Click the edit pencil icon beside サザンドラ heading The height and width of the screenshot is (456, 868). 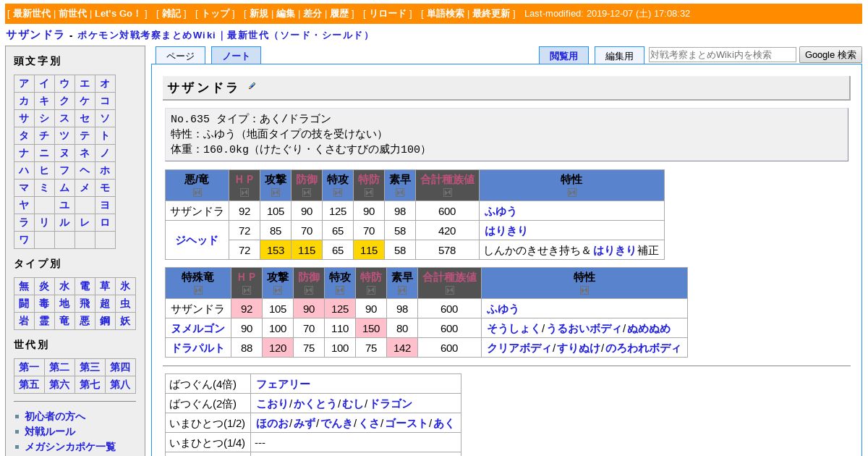pyautogui.click(x=252, y=86)
